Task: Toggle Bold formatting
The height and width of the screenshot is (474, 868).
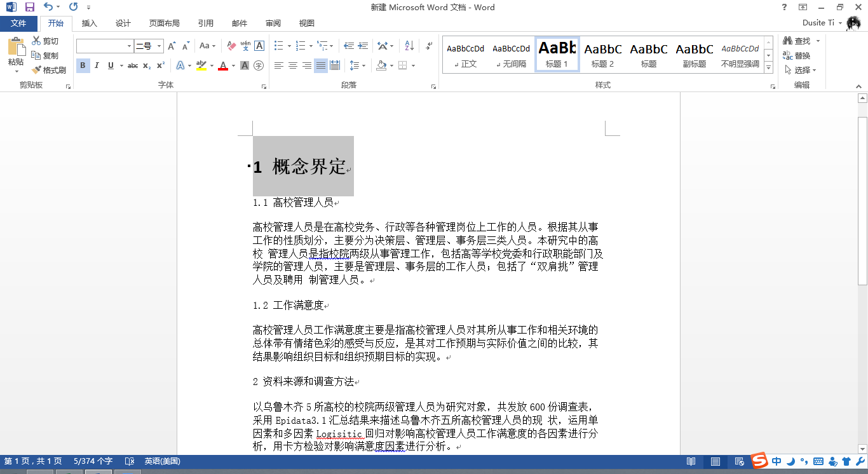Action: pyautogui.click(x=83, y=65)
